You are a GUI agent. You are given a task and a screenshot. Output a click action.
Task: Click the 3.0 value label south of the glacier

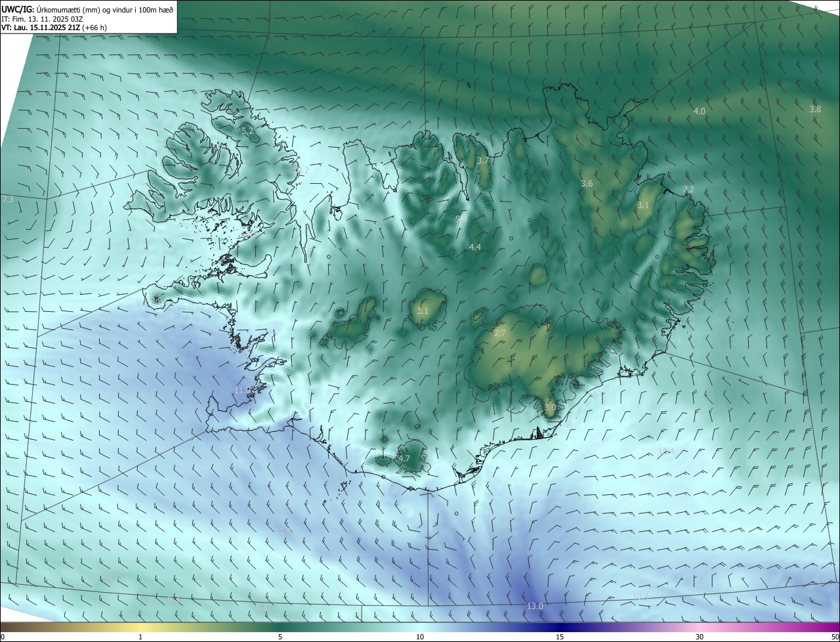(550, 408)
